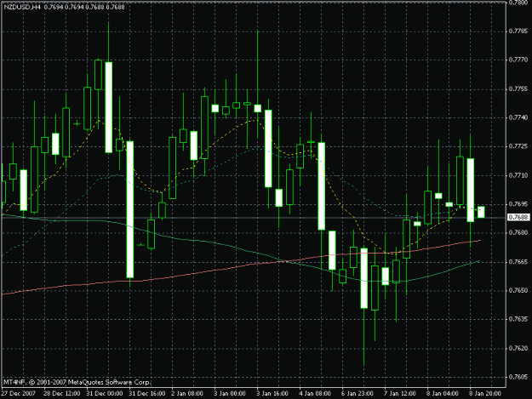Screen dimensions: 532x399
Task: Click the 7 Jan 12:00 time label
Action: (x=400, y=393)
